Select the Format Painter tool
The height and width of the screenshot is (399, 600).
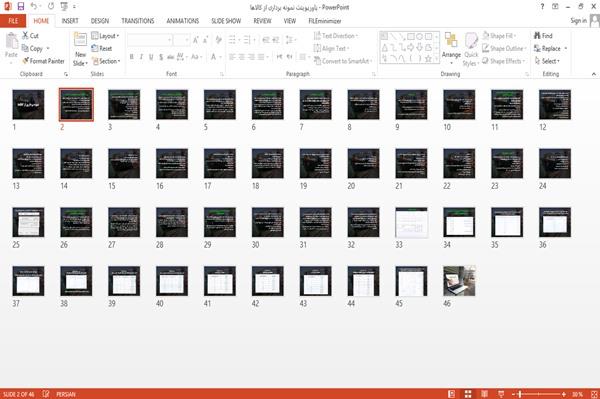click(43, 61)
